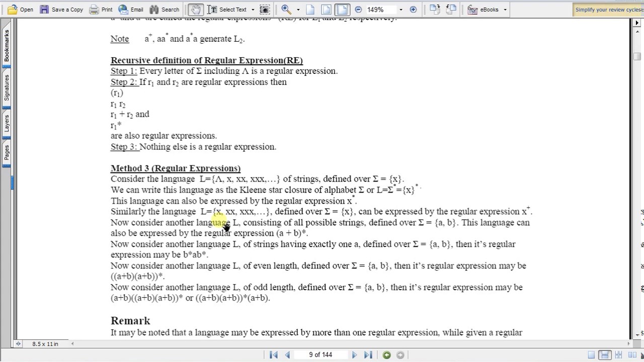Viewport: 644px width, 362px height.
Task: Click the Remark heading
Action: tap(130, 321)
